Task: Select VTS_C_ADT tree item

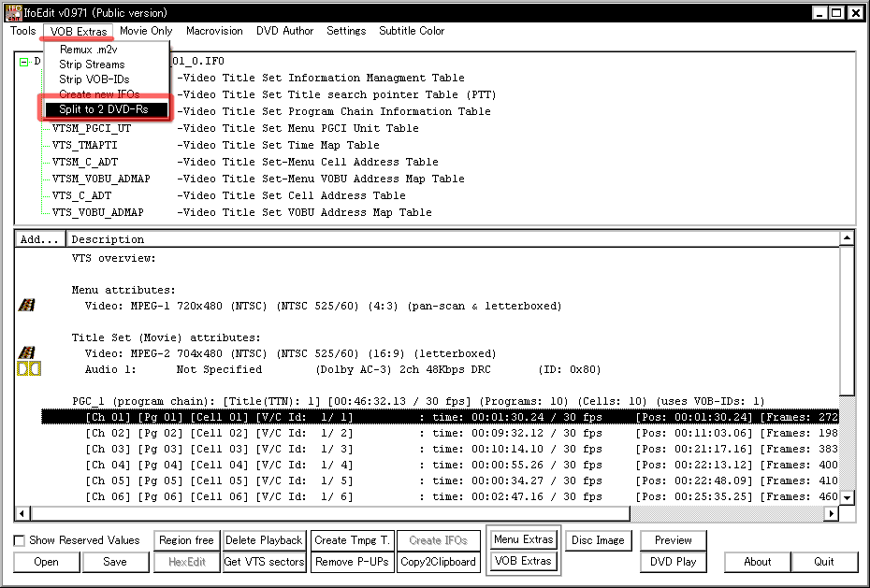Action: click(81, 195)
